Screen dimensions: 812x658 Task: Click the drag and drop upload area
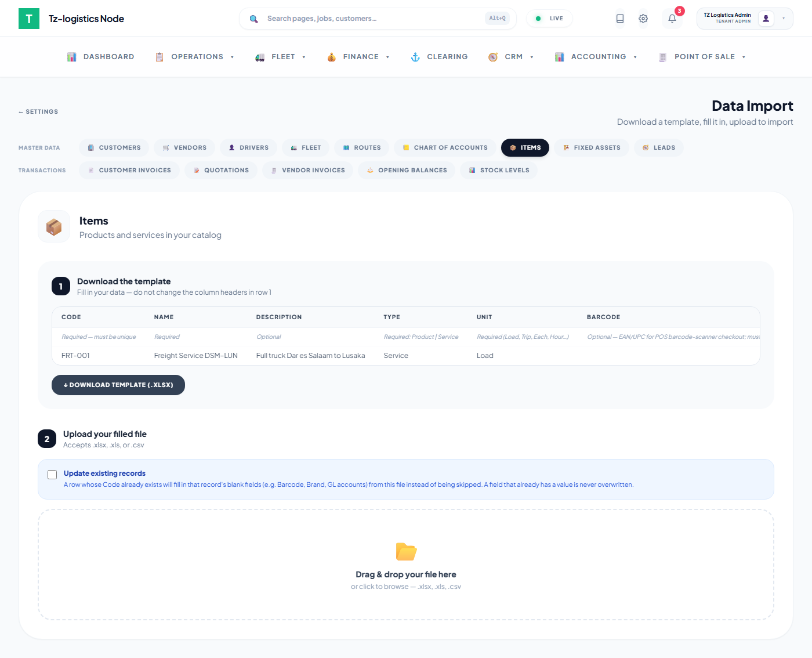point(406,565)
